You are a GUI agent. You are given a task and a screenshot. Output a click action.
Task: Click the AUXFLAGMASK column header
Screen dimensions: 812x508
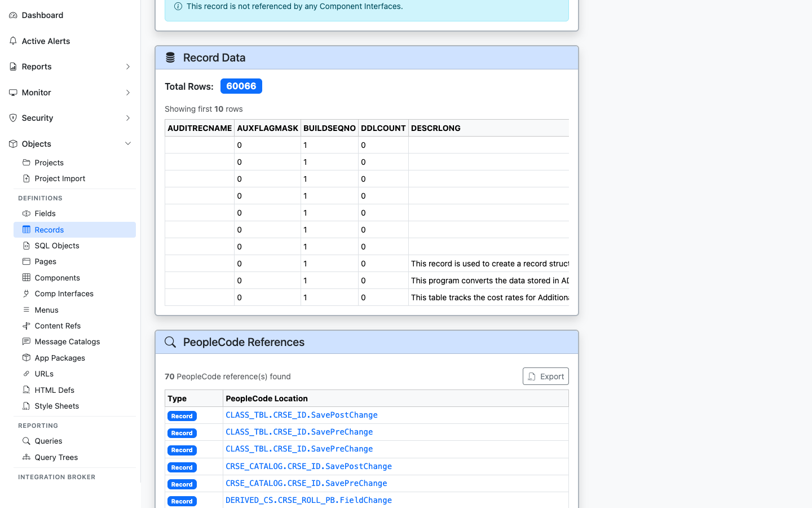(x=268, y=128)
